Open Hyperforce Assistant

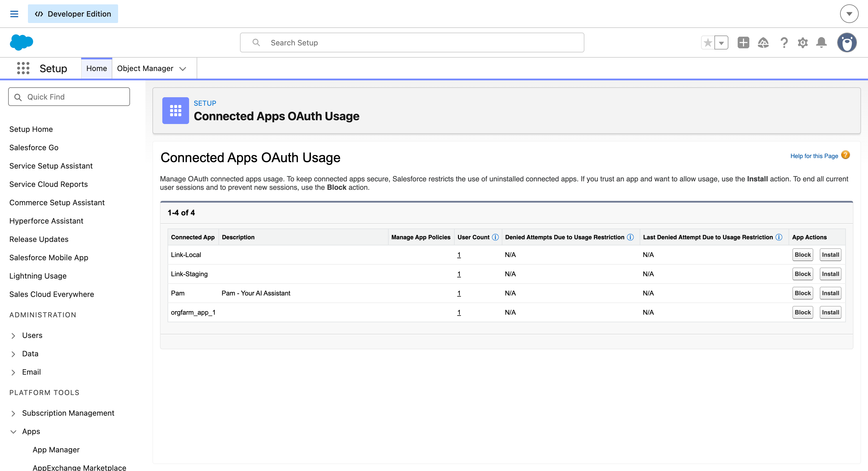46,221
